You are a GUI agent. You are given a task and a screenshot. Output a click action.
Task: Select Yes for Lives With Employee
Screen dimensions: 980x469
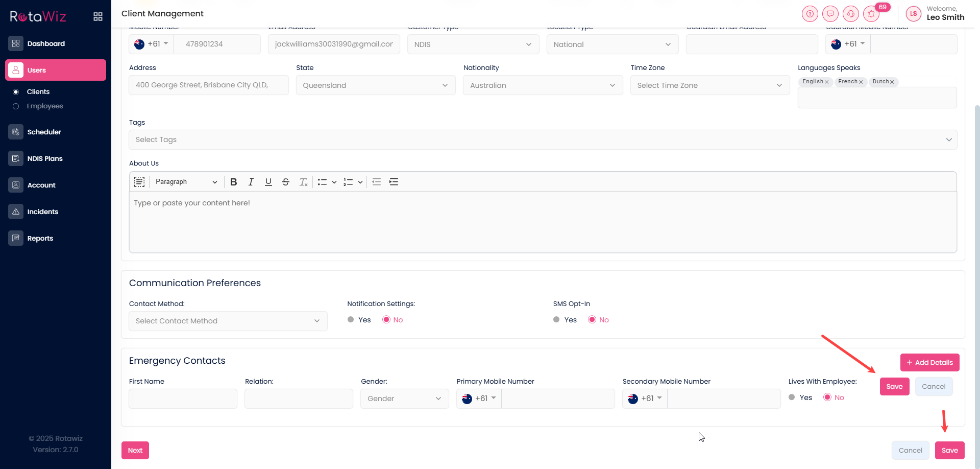tap(792, 397)
